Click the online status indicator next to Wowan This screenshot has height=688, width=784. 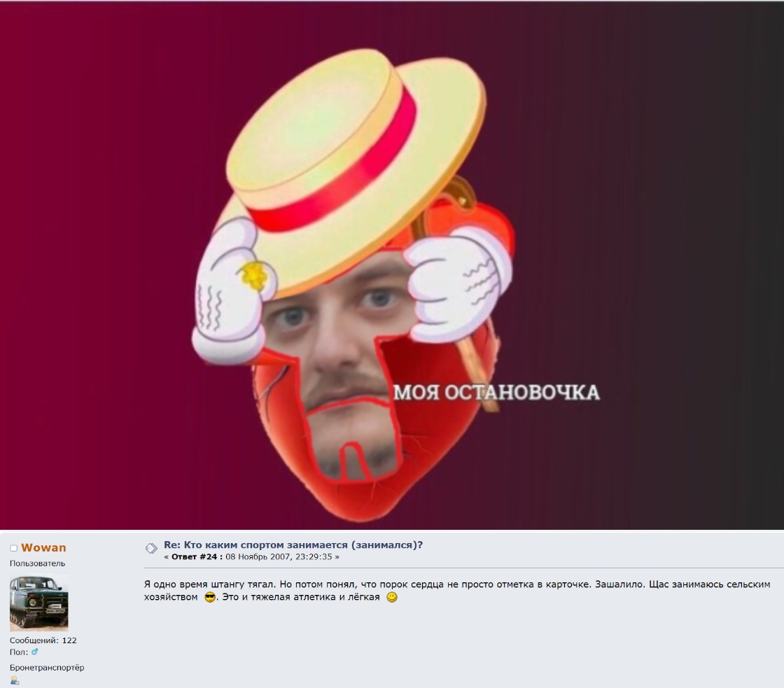tap(13, 549)
